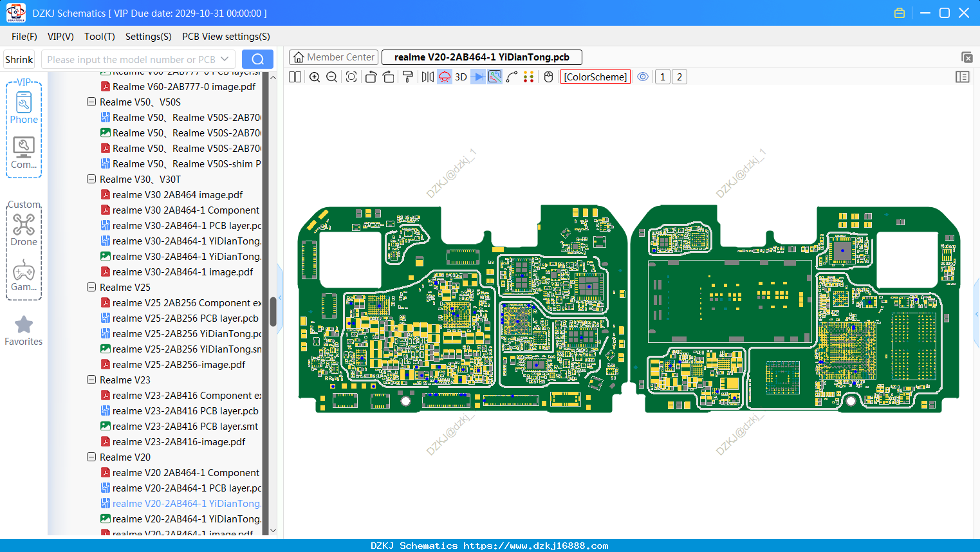Toggle the diode symbol tool
The width and height of the screenshot is (980, 552).
click(478, 77)
